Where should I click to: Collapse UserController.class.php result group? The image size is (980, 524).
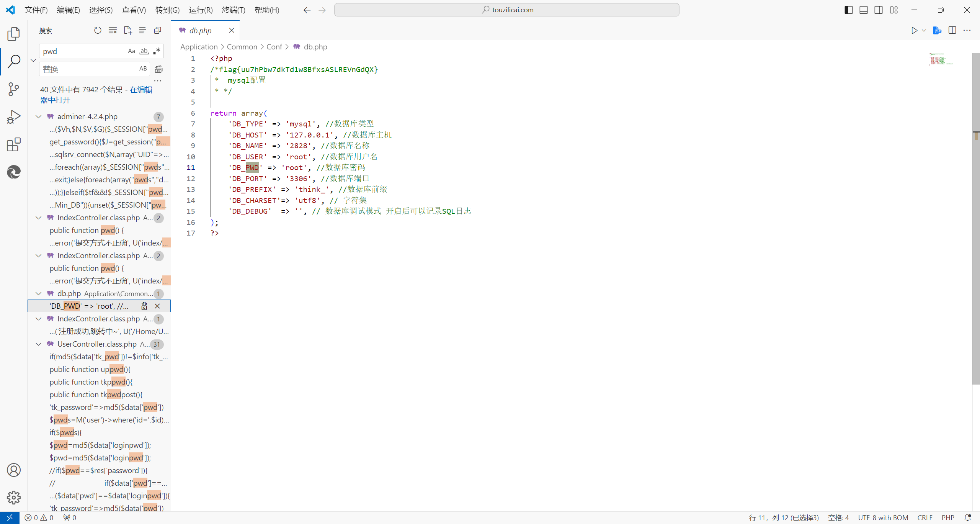pos(39,344)
